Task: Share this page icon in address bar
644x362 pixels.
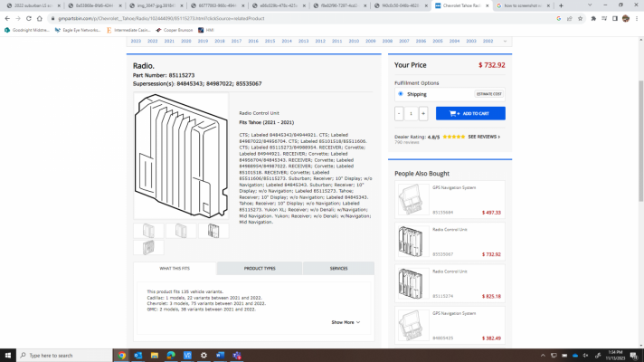Action: pyautogui.click(x=569, y=18)
